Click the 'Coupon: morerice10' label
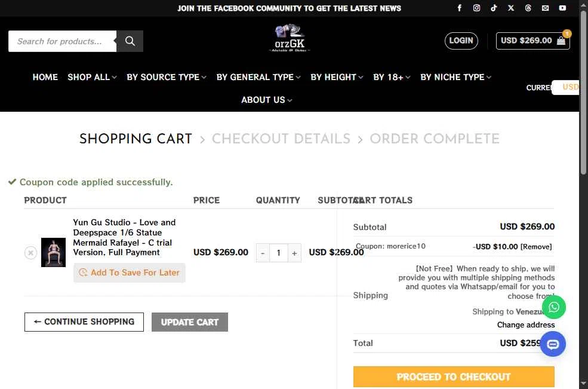The width and height of the screenshot is (588, 389). coord(390,246)
